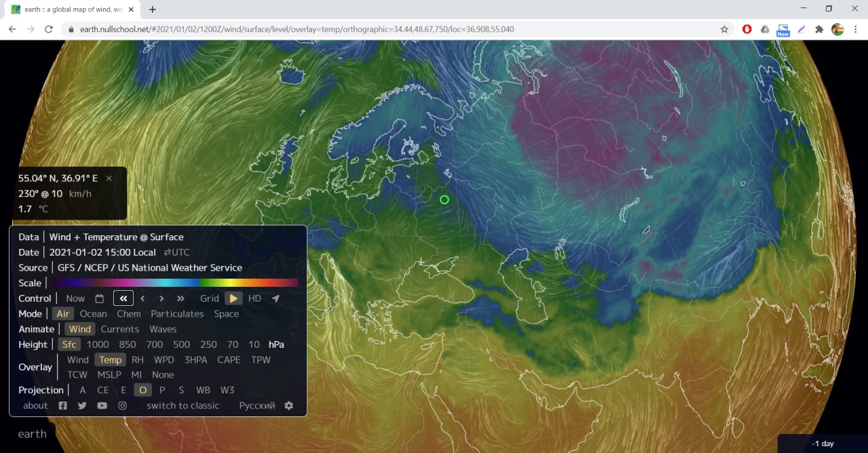Viewport: 868px width, 453px height.
Task: Select Sfc surface height
Action: click(x=69, y=344)
